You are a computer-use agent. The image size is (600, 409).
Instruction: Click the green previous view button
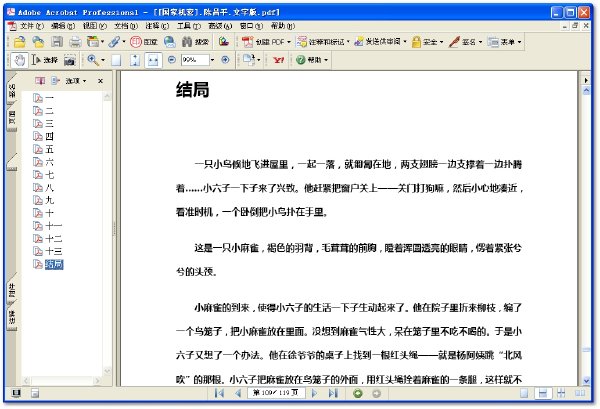[x=358, y=393]
